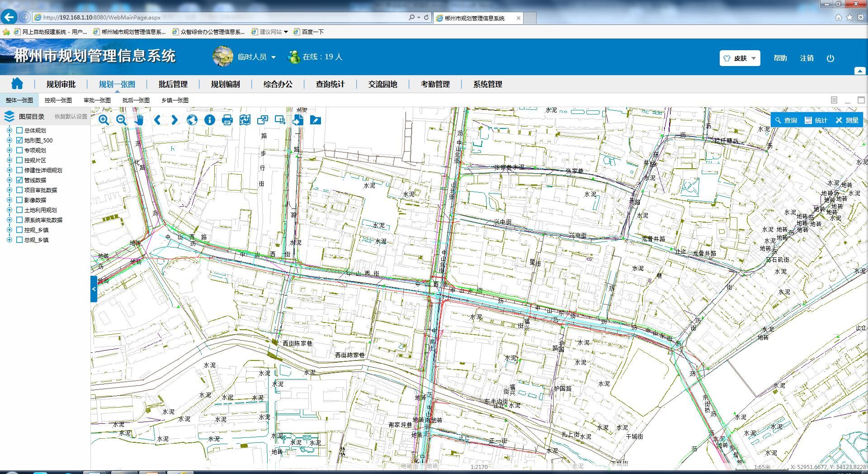Click the 注销 logout button

pos(807,58)
